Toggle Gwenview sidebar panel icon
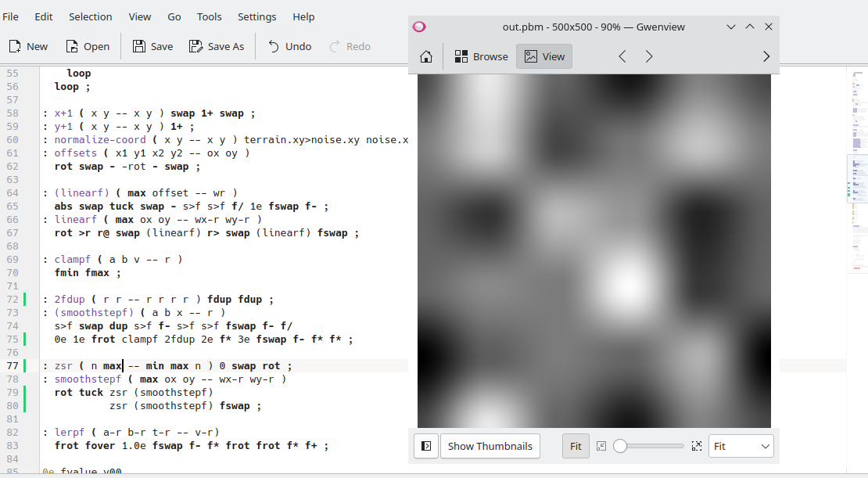Viewport: 868px width, 478px height. (426, 446)
